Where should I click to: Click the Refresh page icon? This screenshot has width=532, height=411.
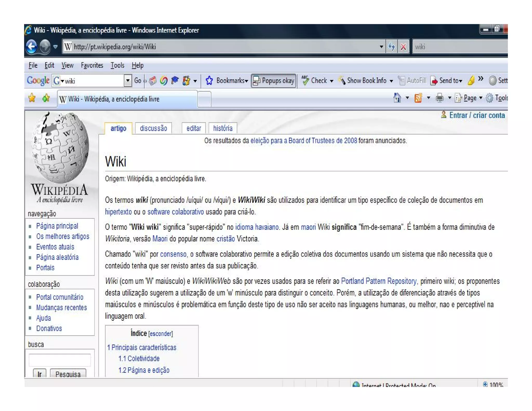point(391,47)
